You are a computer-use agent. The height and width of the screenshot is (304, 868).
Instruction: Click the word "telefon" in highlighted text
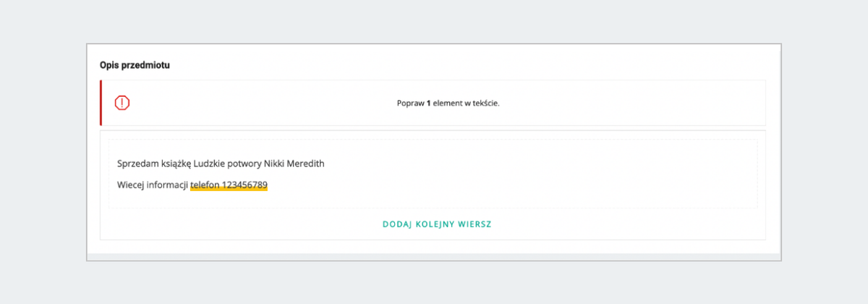[205, 185]
